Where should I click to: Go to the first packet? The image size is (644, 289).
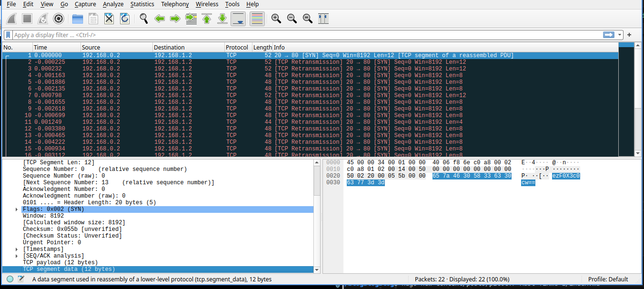[207, 19]
